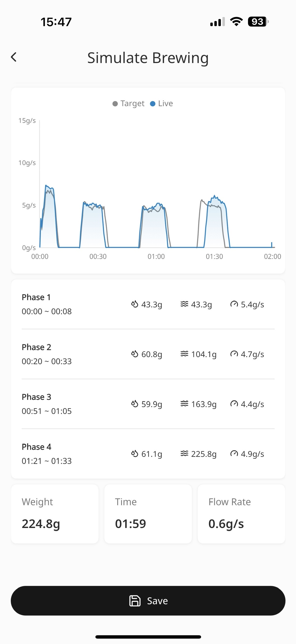
Task: Tap the battery indicator in status bar
Action: pyautogui.click(x=258, y=22)
